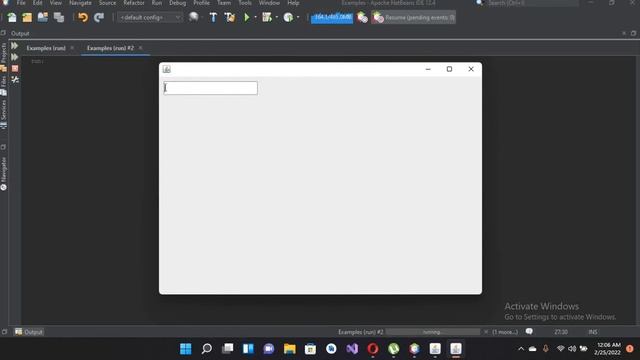The width and height of the screenshot is (640, 360).
Task: Switch to the Examples (run) output tab
Action: pos(46,48)
